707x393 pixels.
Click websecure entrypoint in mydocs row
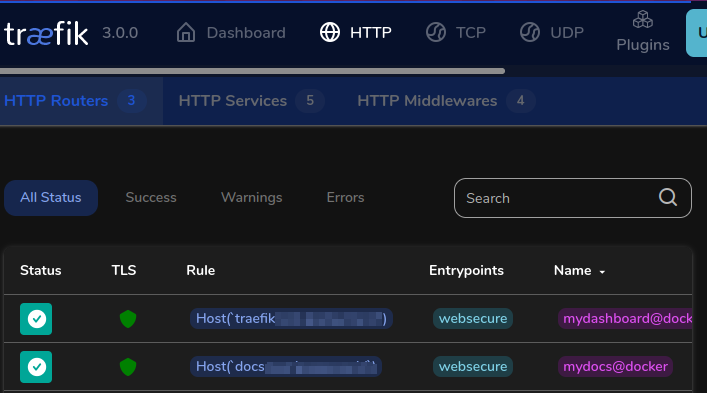point(473,366)
